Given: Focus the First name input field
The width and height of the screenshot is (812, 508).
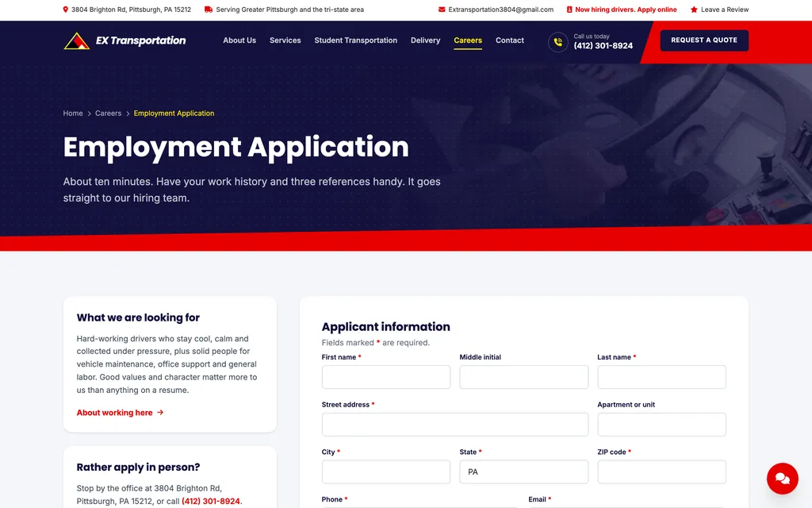Looking at the screenshot, I should click(x=386, y=377).
